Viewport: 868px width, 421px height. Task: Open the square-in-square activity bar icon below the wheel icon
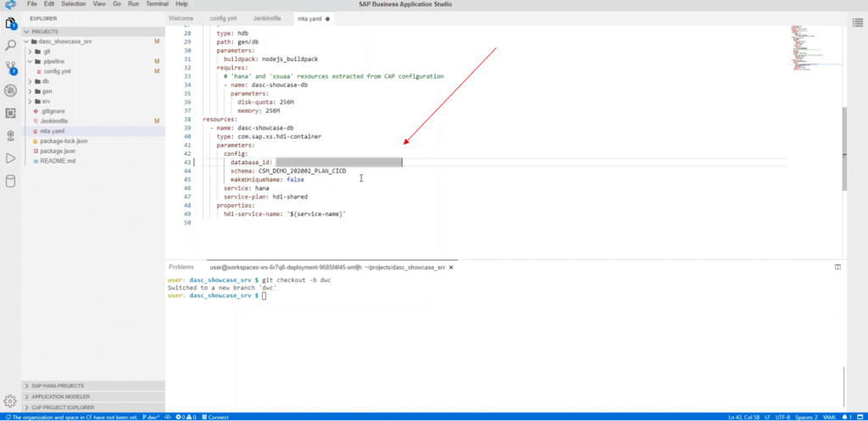10,113
